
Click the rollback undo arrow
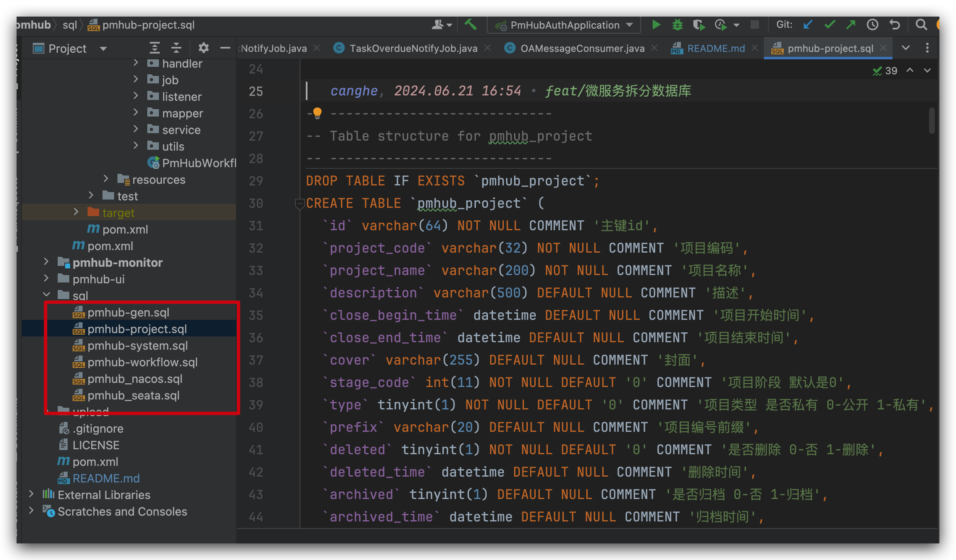895,25
